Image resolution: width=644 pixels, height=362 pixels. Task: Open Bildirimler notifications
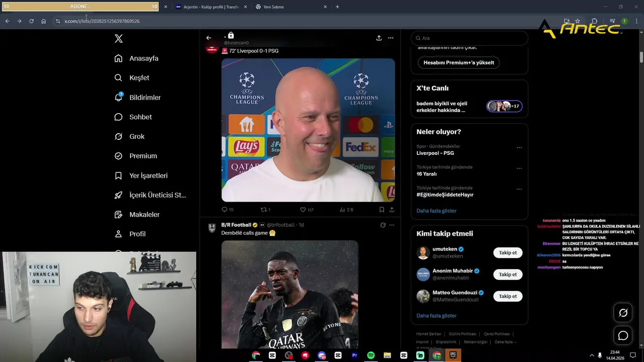coord(137,98)
